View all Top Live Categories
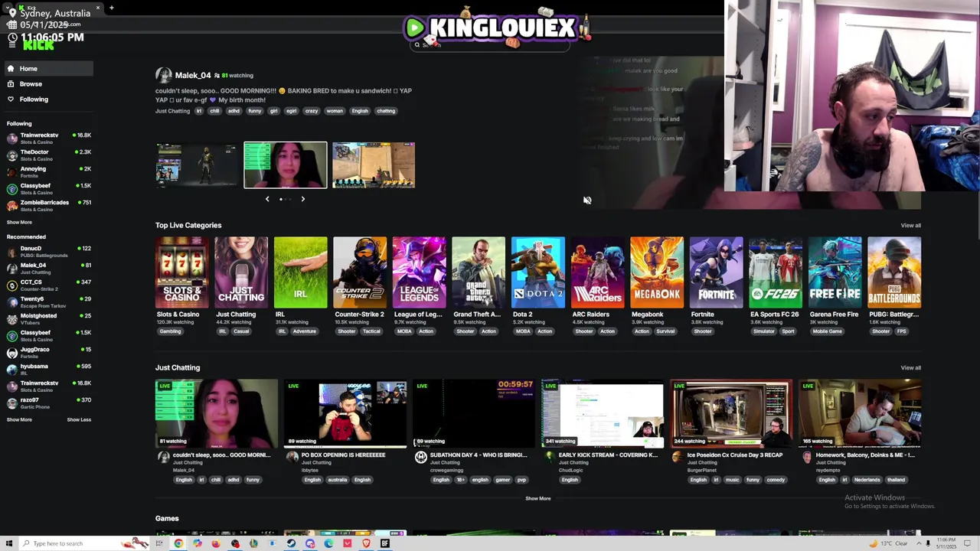 point(910,225)
